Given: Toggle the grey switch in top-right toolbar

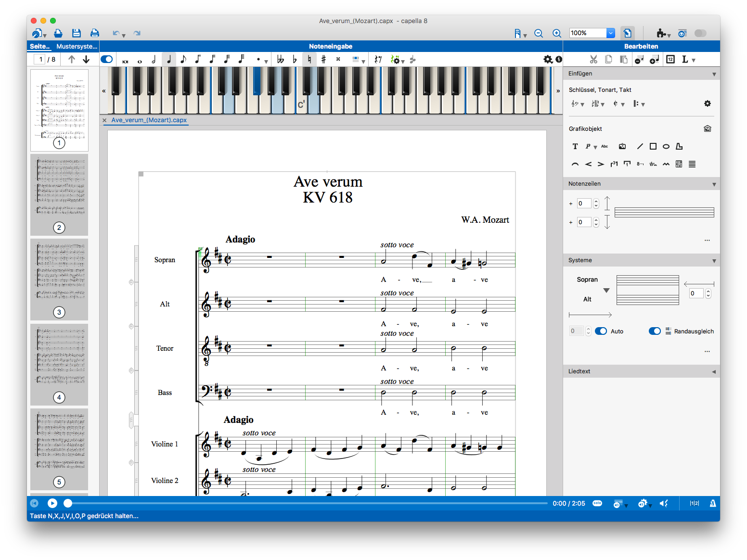Looking at the screenshot, I should pos(700,33).
